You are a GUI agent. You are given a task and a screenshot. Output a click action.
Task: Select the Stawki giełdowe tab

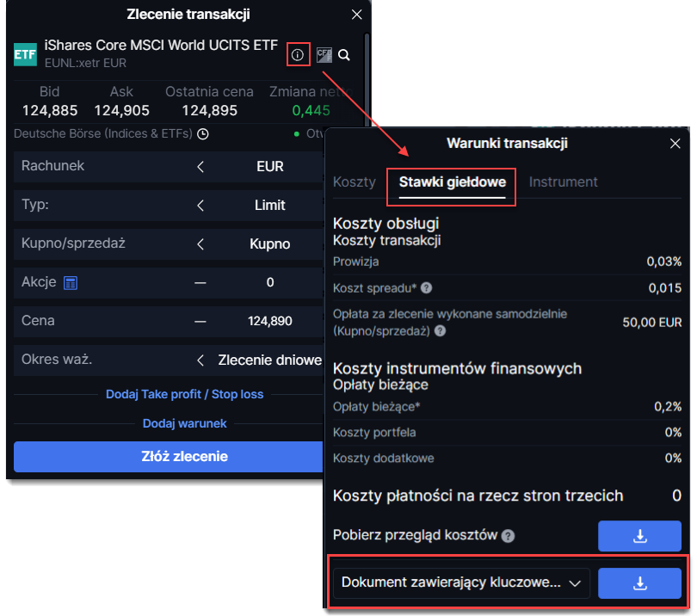(x=452, y=182)
